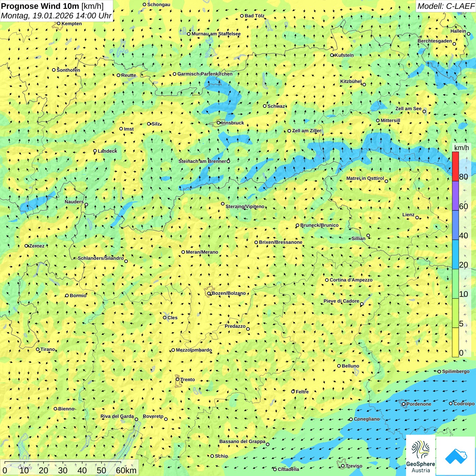Click the Rovereto label
The width and height of the screenshot is (476, 476).
coord(153,416)
